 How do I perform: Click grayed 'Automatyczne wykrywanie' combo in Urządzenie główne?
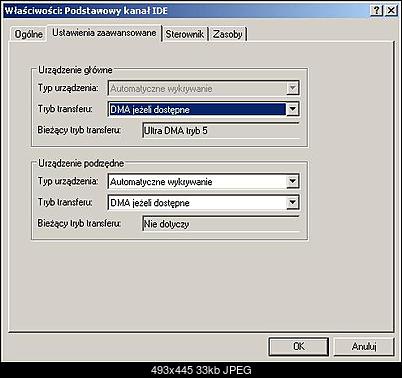pos(204,88)
